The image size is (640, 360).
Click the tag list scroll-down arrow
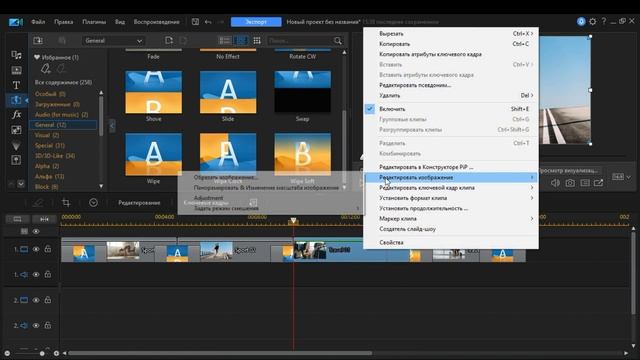click(101, 187)
